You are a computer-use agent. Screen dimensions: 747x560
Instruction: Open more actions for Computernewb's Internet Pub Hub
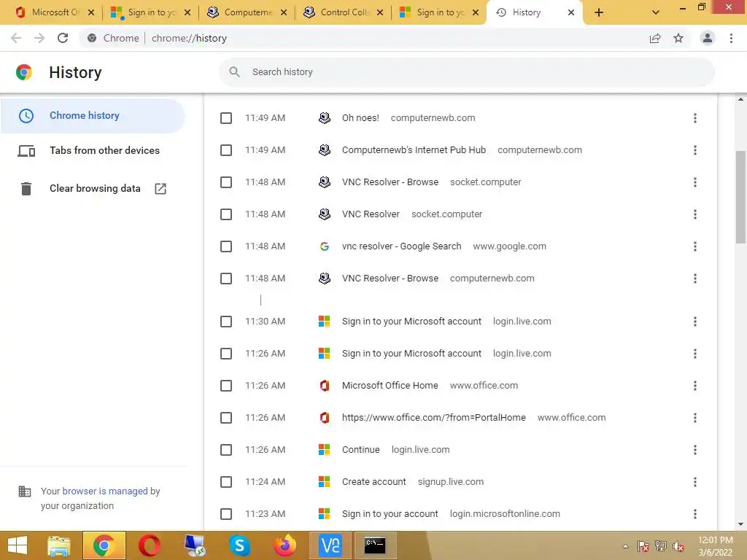(695, 150)
